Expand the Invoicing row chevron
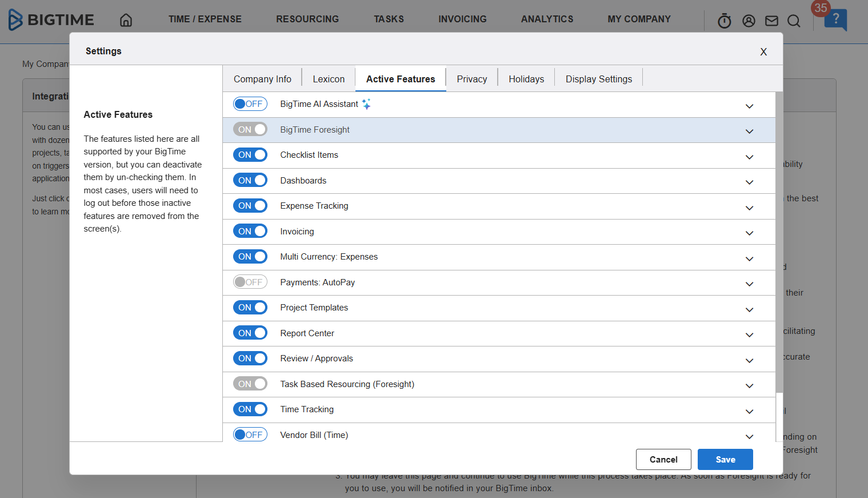The image size is (868, 498). tap(749, 233)
